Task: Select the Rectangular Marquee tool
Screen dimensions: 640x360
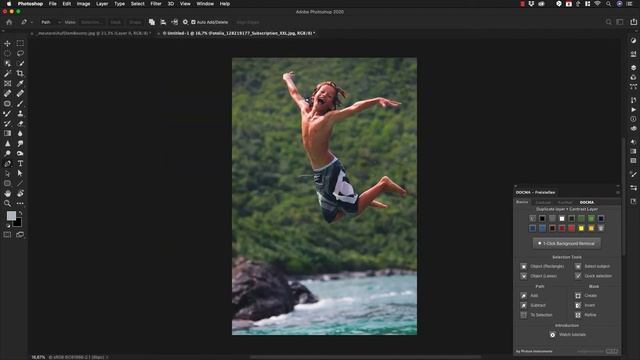Action: (x=20, y=43)
